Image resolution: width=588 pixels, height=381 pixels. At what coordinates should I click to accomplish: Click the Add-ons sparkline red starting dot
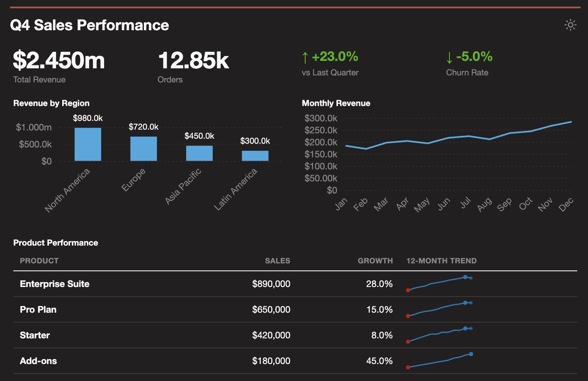click(x=408, y=367)
